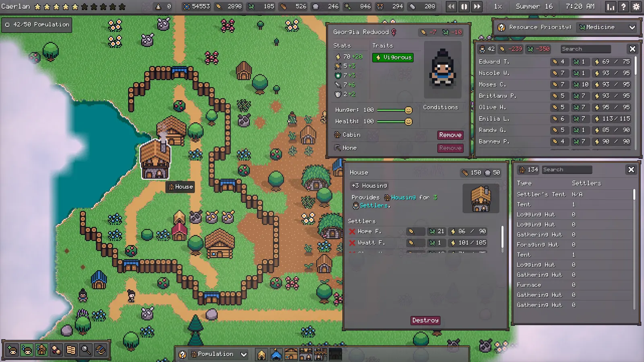
Task: Click the Settlers link in House description
Action: [x=371, y=206]
